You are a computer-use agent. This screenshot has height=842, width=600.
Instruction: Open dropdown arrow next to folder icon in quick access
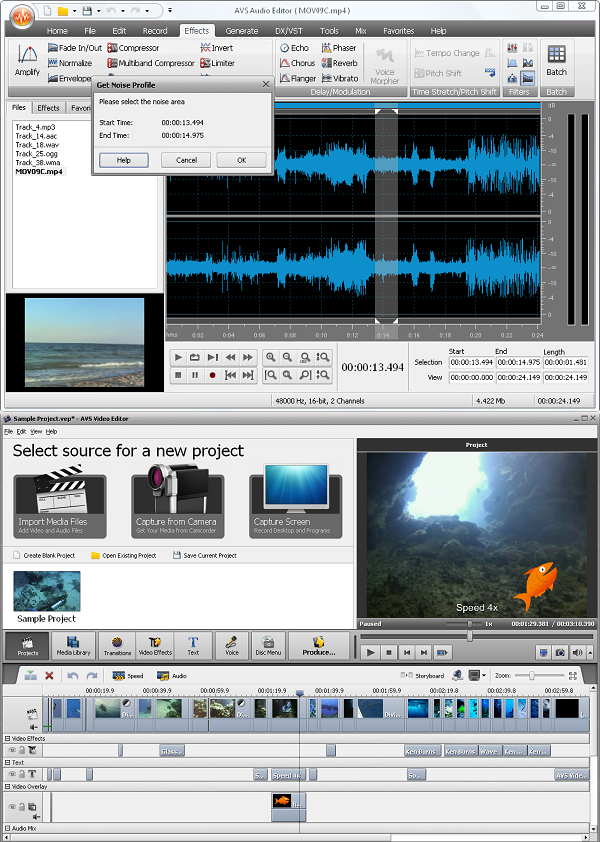point(74,11)
